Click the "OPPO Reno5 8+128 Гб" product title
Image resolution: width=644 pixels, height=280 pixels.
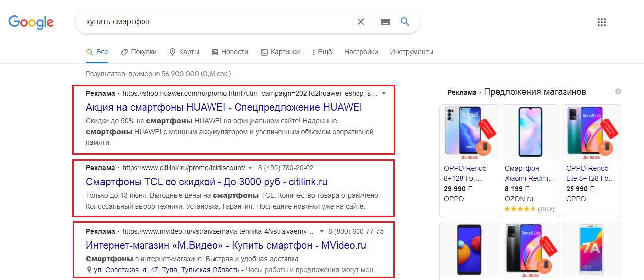point(466,173)
